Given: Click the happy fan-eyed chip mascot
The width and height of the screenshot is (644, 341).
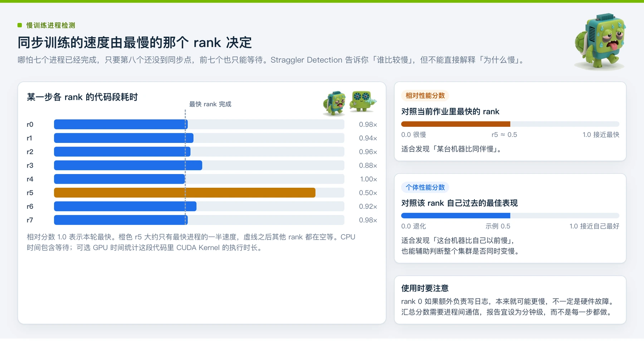Looking at the screenshot, I should [x=362, y=101].
